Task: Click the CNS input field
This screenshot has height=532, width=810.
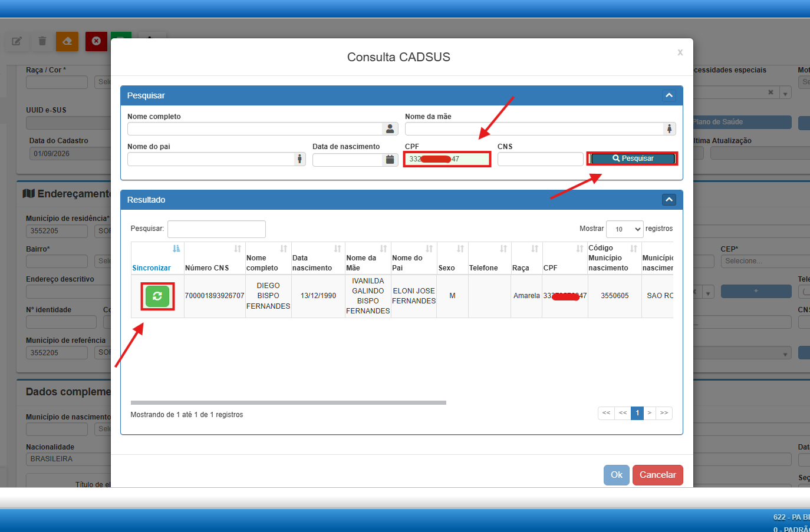Action: (x=540, y=159)
